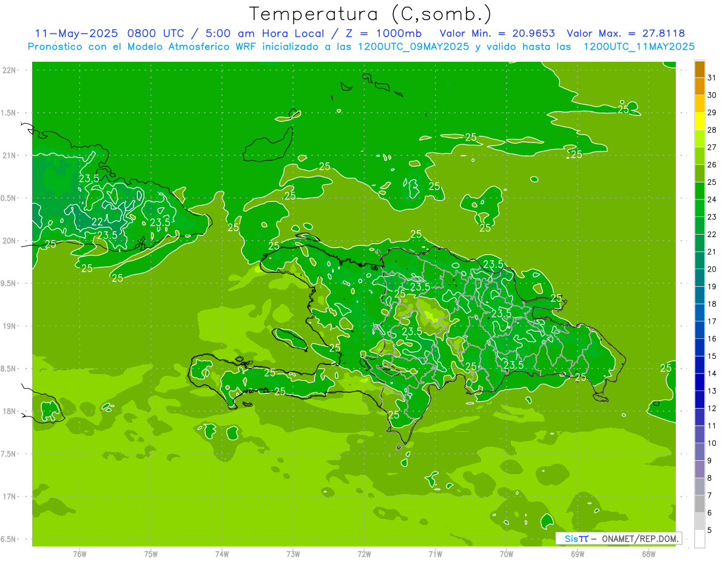Select "Valor Min. = 20.9653" text
Screen dimensions: 728x562
coord(497,33)
